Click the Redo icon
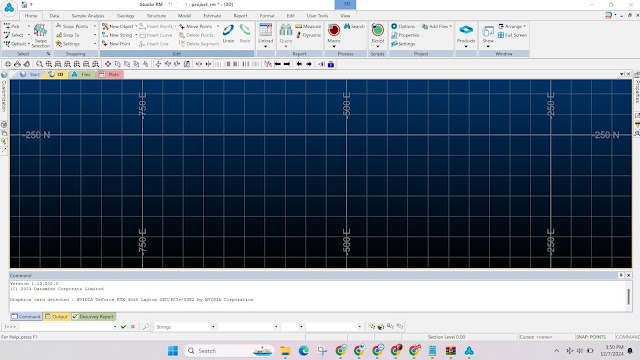The image size is (640, 360). click(x=245, y=33)
